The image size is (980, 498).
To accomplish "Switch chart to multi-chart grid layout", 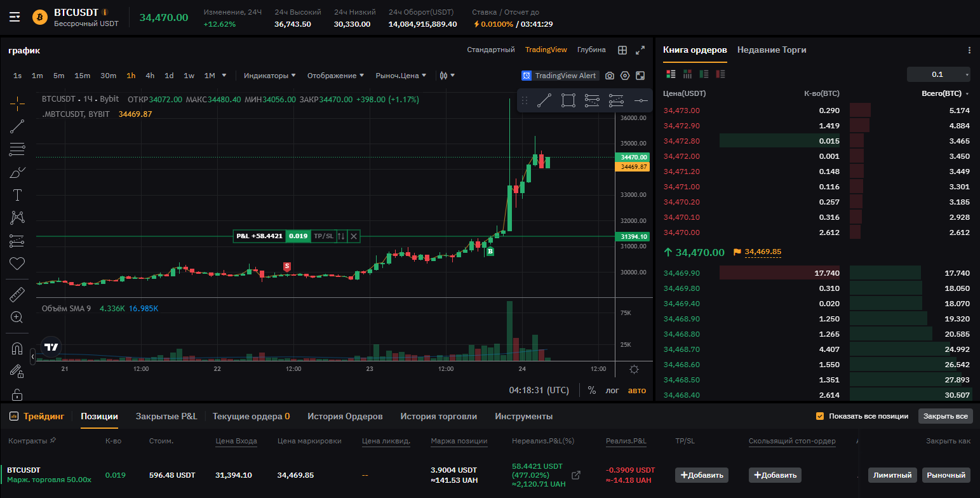I will coord(622,50).
